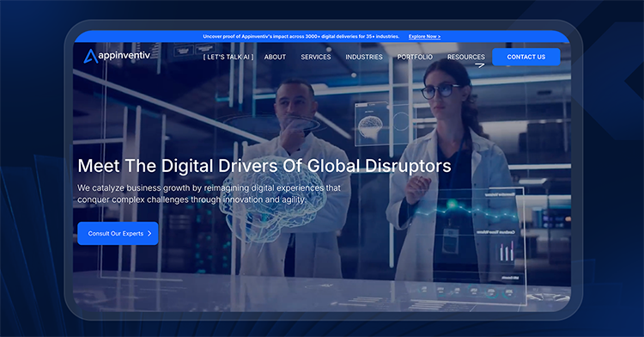Click the small brain scan panel
Image resolution: width=644 pixels, height=337 pixels.
[x=371, y=124]
